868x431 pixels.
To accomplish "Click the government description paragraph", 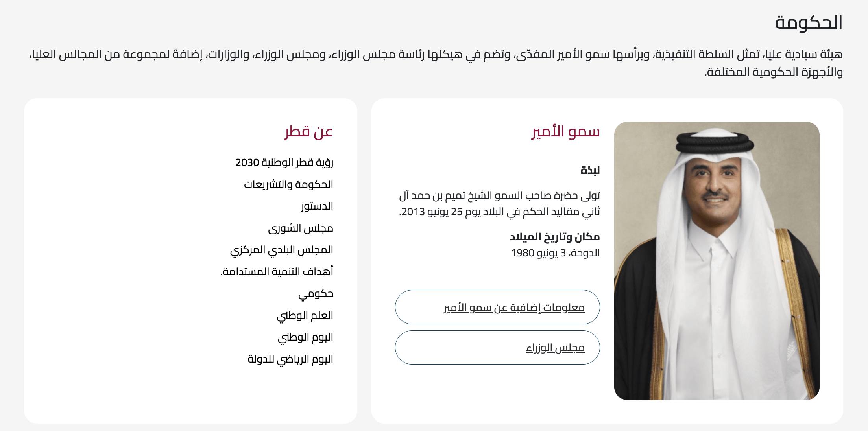I will click(436, 63).
